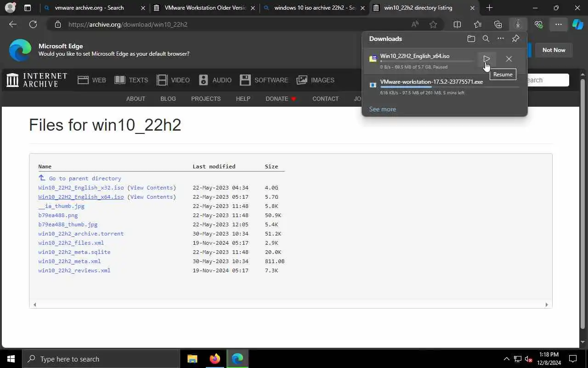Select the win10_22h2 directory listing tab

424,8
